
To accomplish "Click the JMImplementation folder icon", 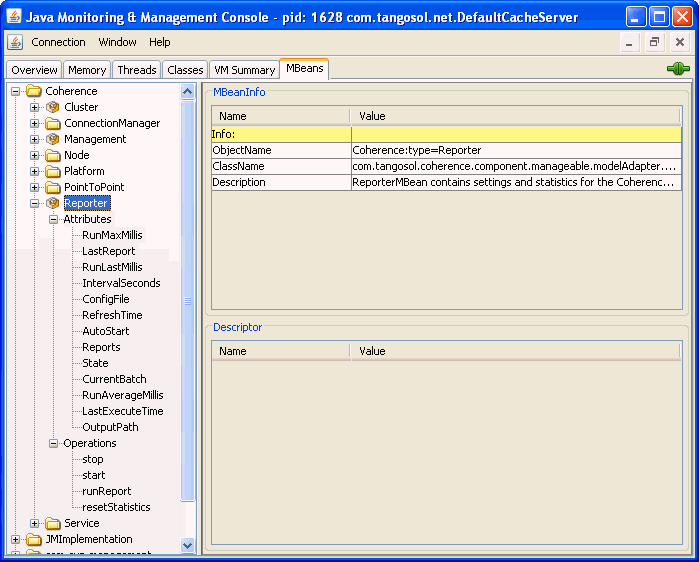I will click(33, 539).
